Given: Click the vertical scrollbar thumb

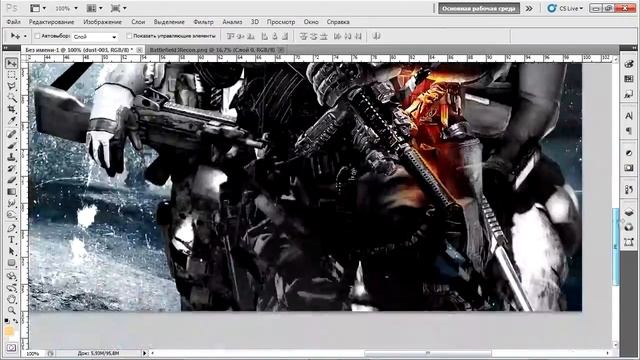Looking at the screenshot, I should click(616, 247).
